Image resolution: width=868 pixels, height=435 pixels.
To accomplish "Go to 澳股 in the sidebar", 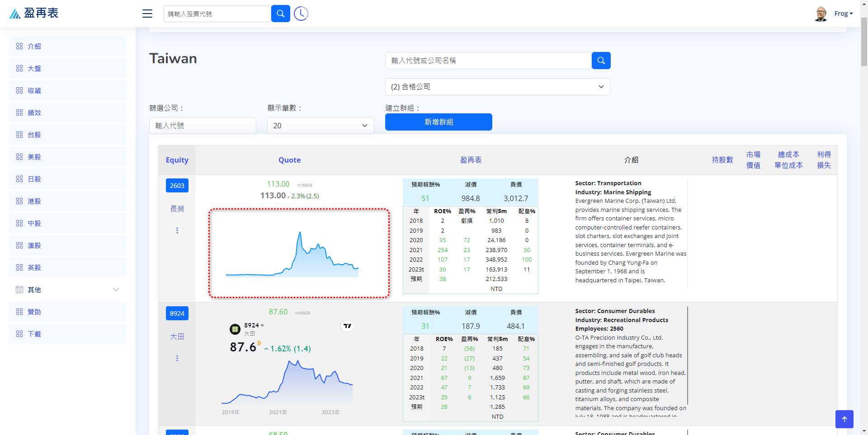I will (68, 245).
